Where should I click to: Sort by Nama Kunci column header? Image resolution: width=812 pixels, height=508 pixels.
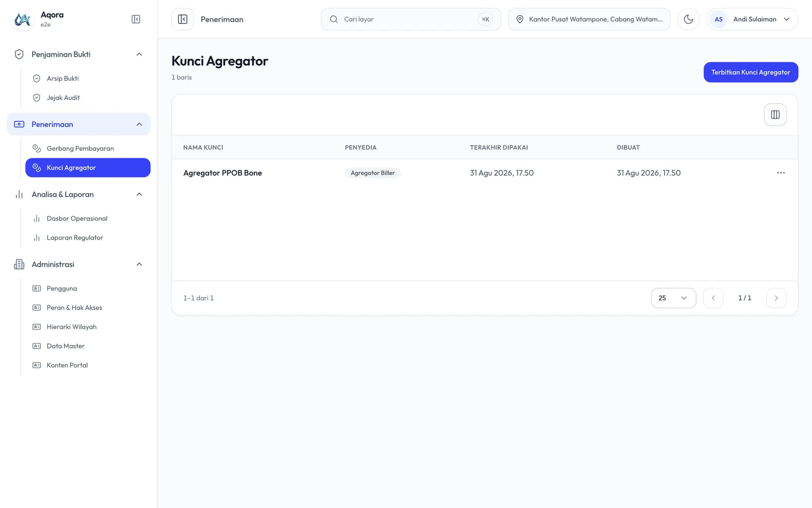tap(203, 147)
